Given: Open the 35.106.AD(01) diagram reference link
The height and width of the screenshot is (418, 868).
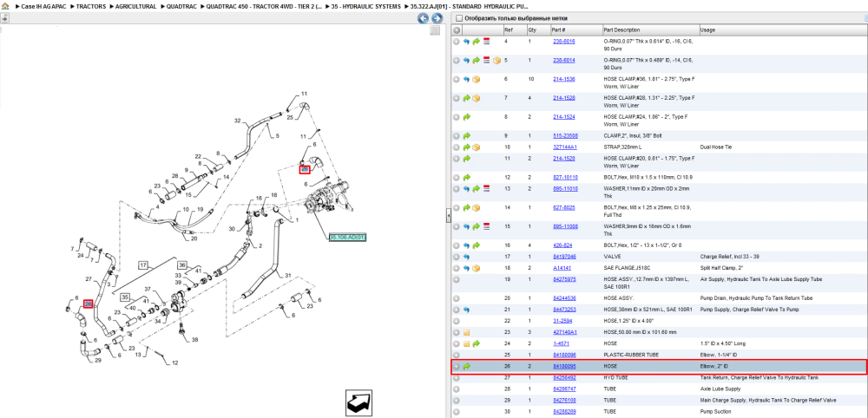Looking at the screenshot, I should click(348, 238).
